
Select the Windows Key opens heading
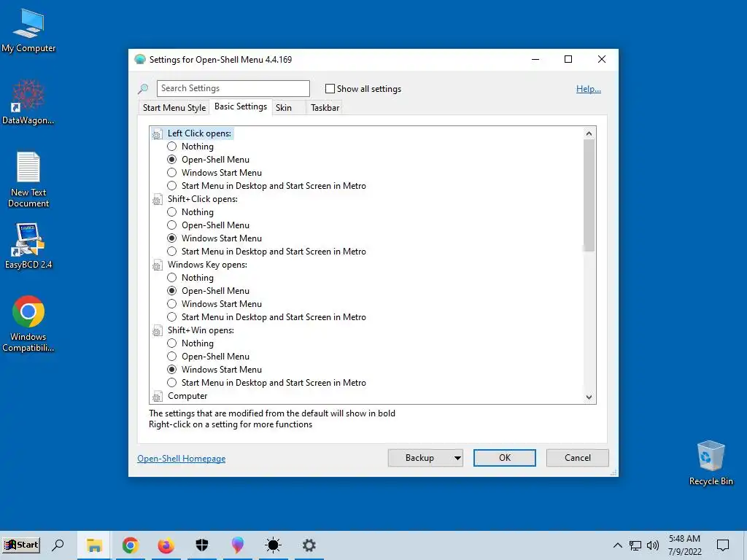tap(207, 265)
